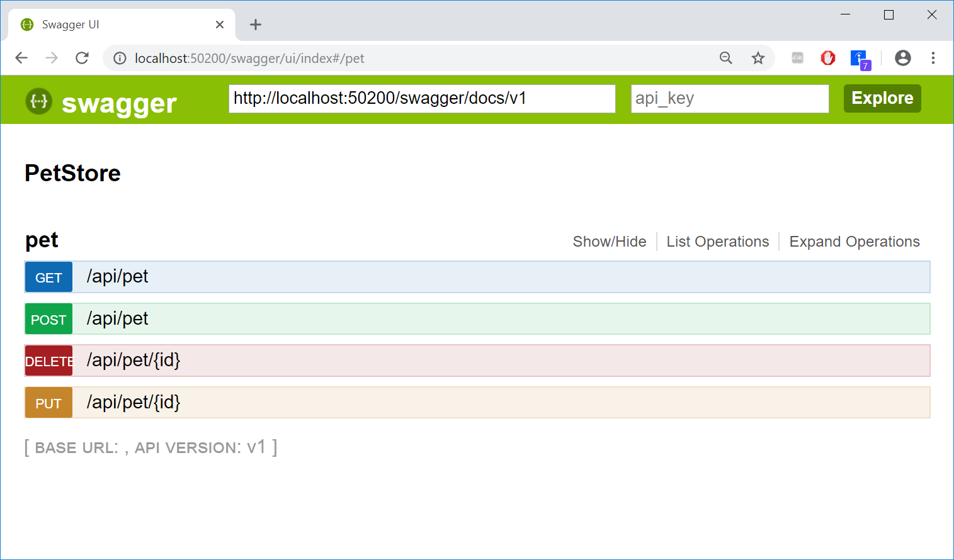Viewport: 954px width, 560px height.
Task: Open the Chrome profile avatar icon
Action: click(902, 58)
